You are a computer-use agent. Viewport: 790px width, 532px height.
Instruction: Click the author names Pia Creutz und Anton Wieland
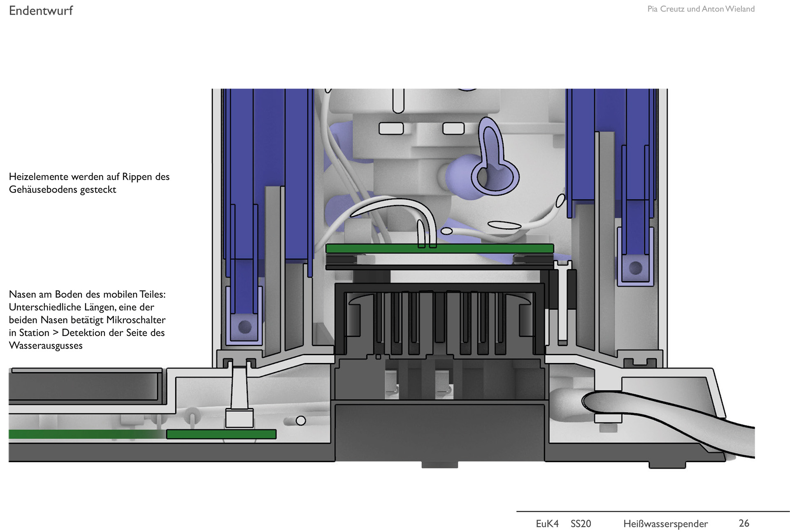[701, 9]
